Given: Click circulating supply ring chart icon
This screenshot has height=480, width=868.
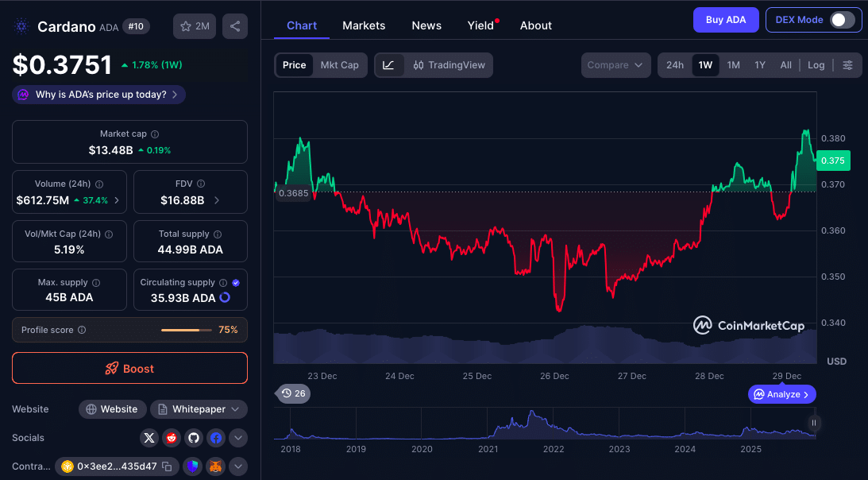Looking at the screenshot, I should (x=225, y=298).
